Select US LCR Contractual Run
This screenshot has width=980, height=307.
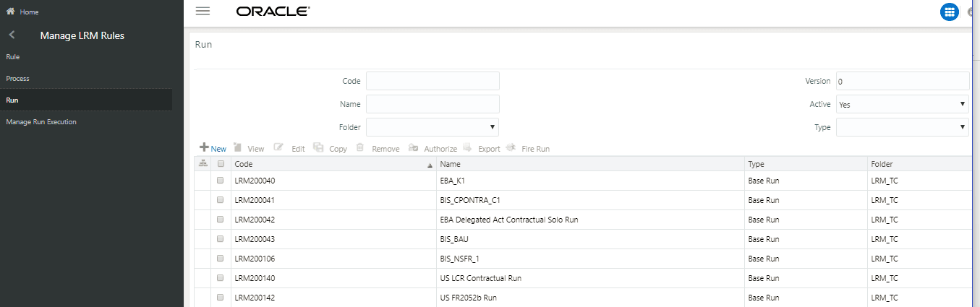click(480, 278)
